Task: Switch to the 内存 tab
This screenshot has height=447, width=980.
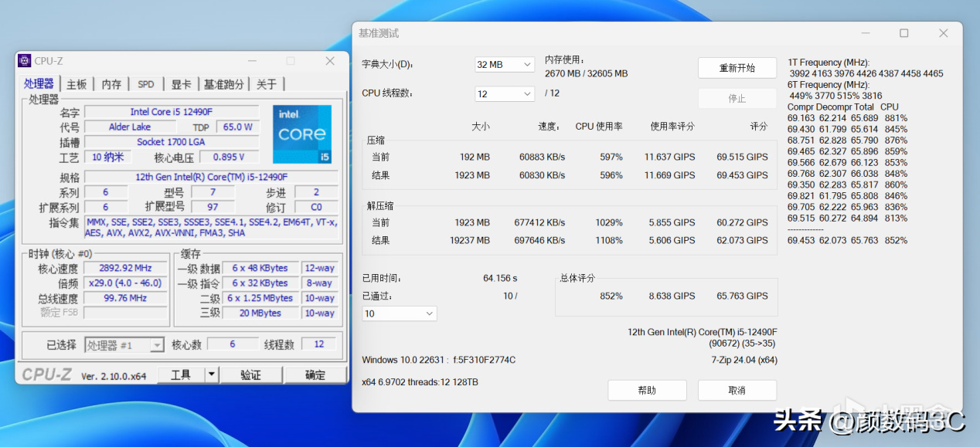Action: pyautogui.click(x=111, y=84)
